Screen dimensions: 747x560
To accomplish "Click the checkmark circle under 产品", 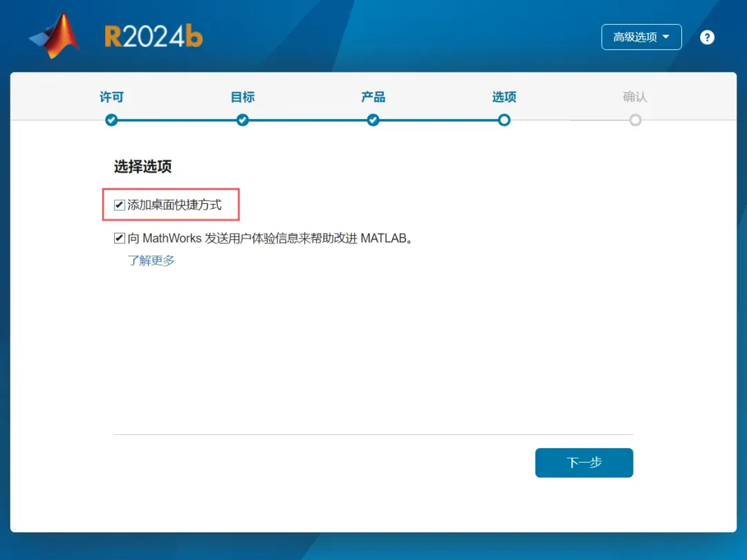I will 373,120.
